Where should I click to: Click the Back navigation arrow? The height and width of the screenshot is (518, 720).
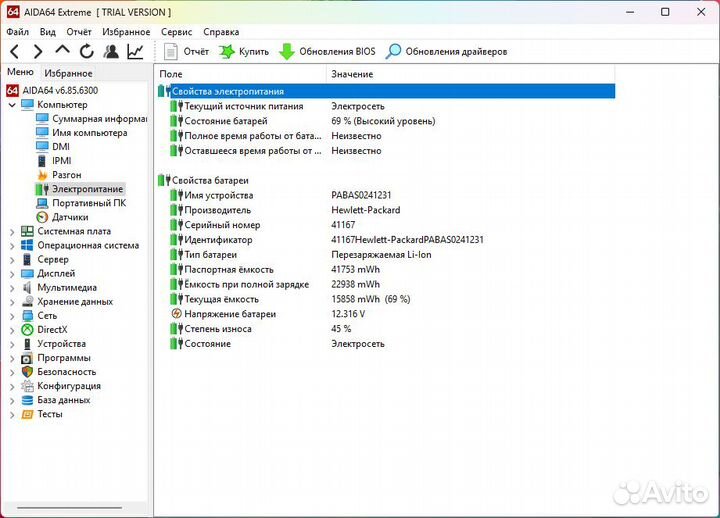tap(14, 51)
